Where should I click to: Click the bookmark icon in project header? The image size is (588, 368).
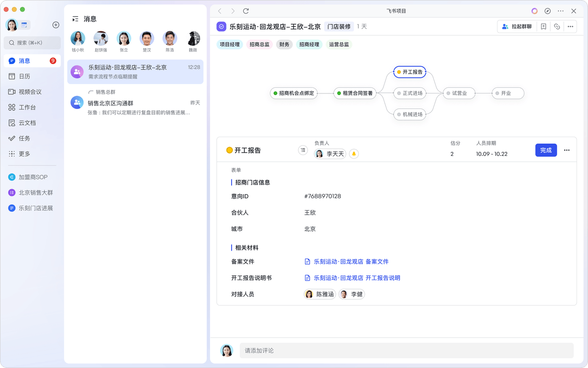pyautogui.click(x=543, y=27)
